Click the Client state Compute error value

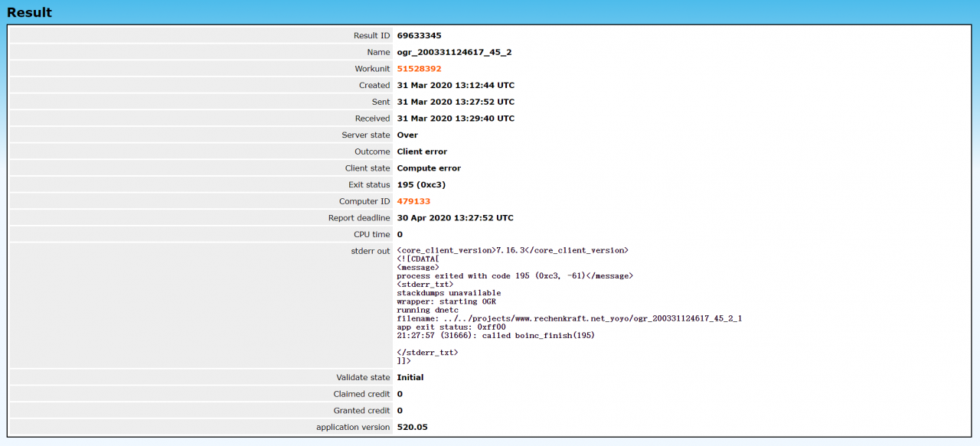[429, 168]
